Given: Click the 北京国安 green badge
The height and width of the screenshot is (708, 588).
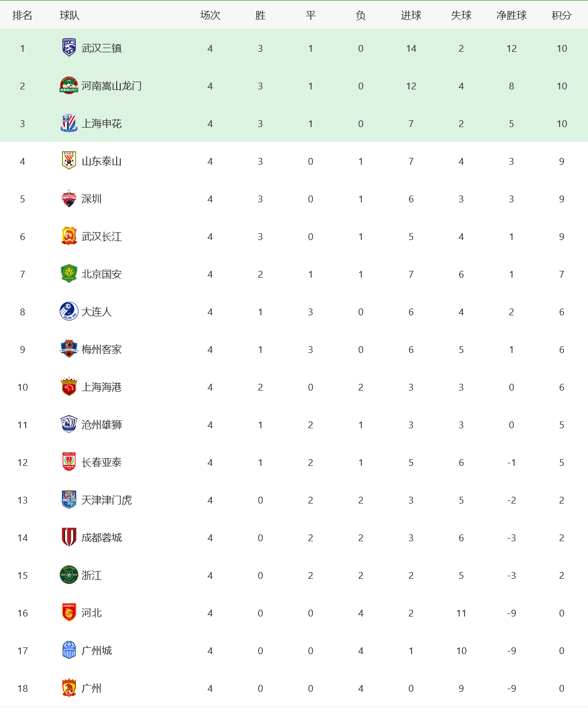Looking at the screenshot, I should (x=69, y=274).
